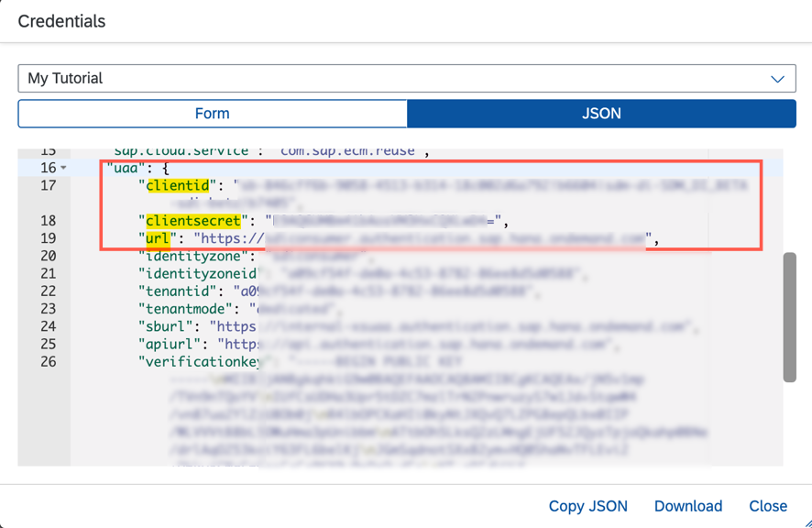Screen dimensions: 812x528
Task: Click the dropdown chevron arrow icon
Action: click(x=777, y=79)
